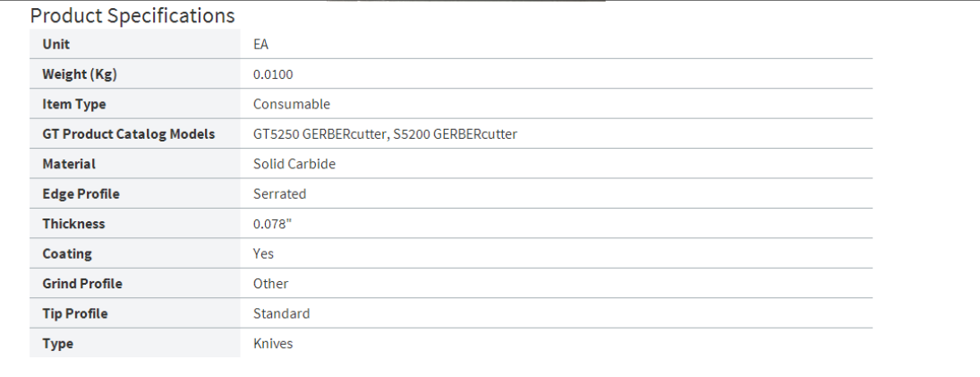Viewport: 980px width, 377px height.
Task: Select the Standard tip profile value
Action: click(x=281, y=313)
